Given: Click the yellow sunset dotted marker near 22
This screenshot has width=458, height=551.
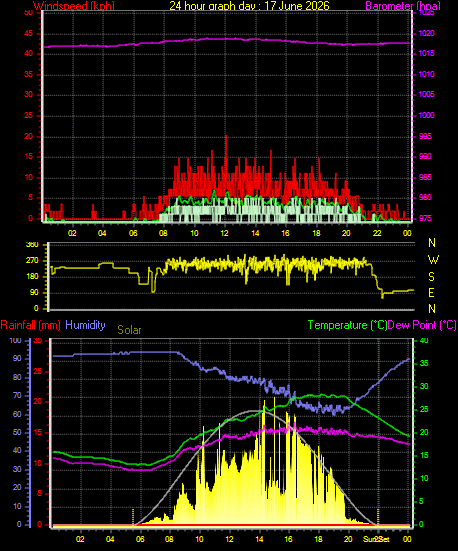Looking at the screenshot, I should (378, 517).
